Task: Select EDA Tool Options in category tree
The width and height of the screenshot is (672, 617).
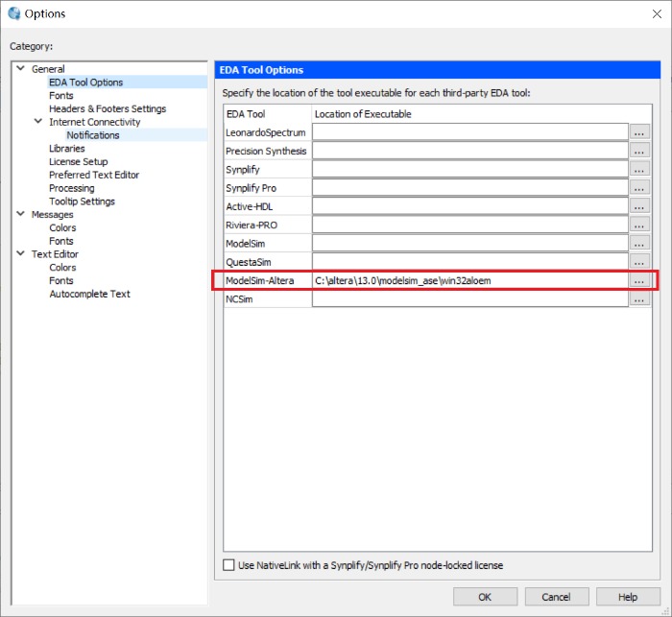Action: click(x=85, y=83)
